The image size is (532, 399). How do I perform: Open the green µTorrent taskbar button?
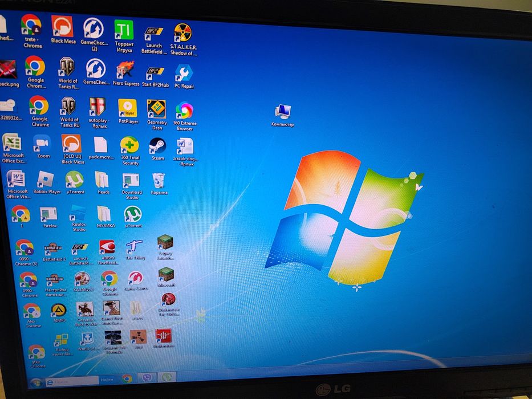[x=166, y=377]
